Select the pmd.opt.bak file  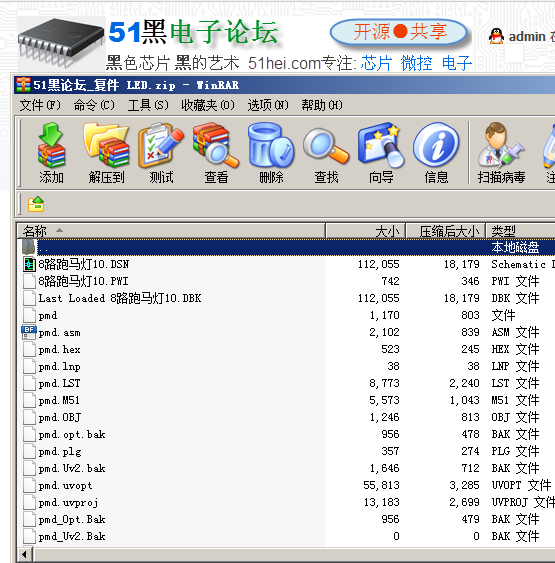[x=72, y=434]
